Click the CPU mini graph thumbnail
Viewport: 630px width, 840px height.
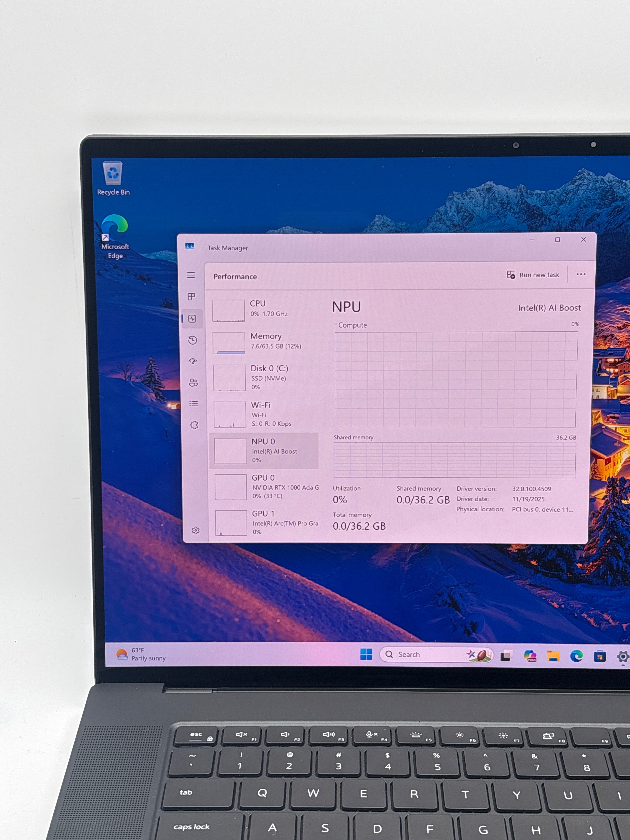click(x=228, y=311)
